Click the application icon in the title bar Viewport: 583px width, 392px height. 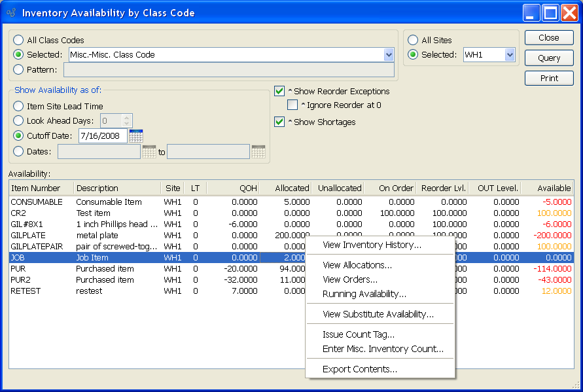point(11,13)
